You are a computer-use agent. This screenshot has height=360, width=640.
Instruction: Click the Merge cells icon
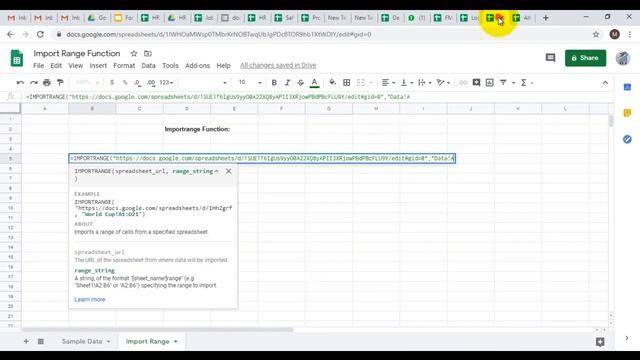point(361,82)
